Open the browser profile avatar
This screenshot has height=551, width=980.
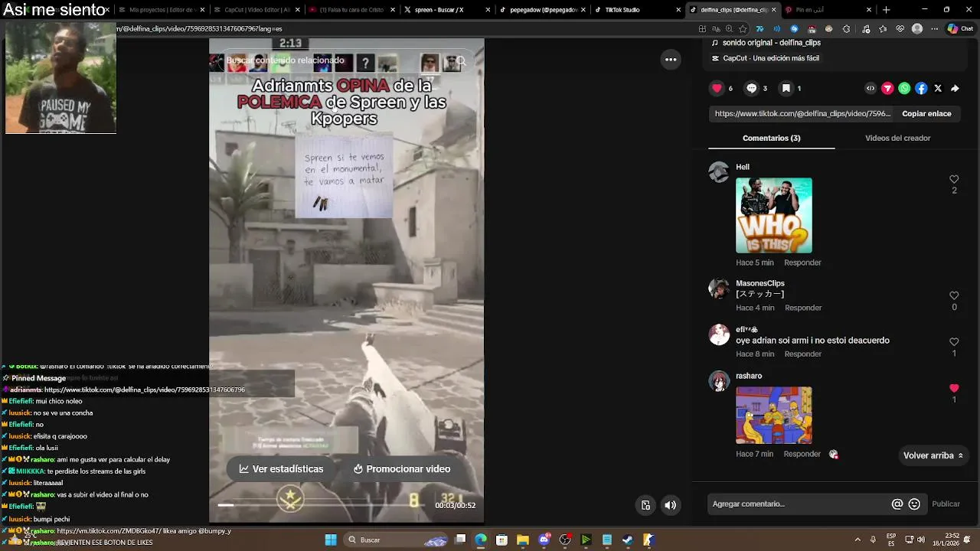tap(918, 28)
